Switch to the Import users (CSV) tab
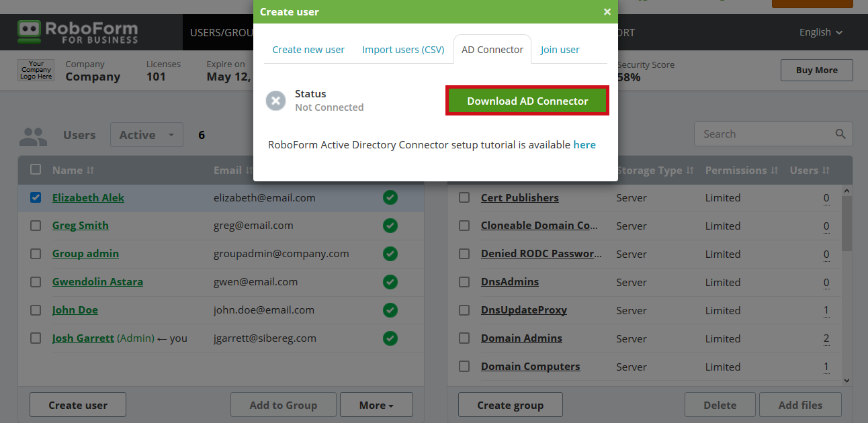The image size is (868, 423). [x=403, y=50]
